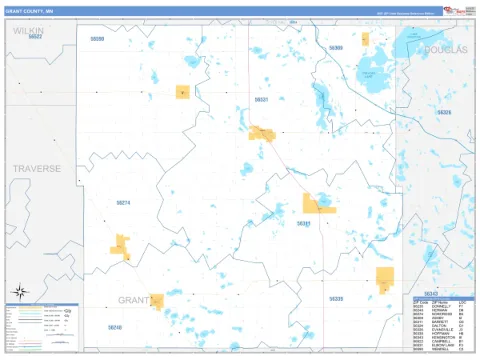Click ZIP code label 56248

[x=115, y=327]
